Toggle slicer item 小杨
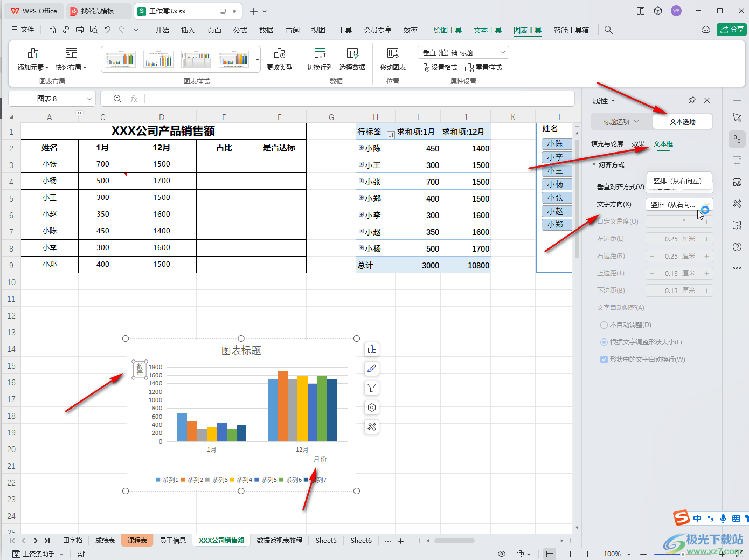This screenshot has height=560, width=749. tap(556, 184)
